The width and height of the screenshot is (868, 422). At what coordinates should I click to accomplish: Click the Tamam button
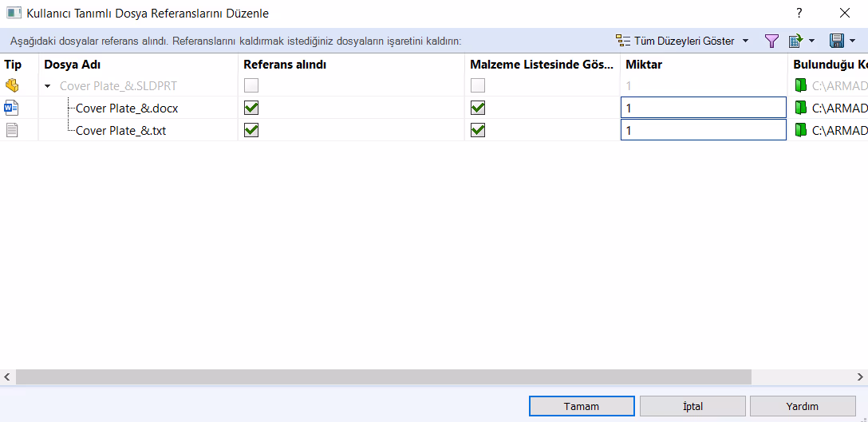pyautogui.click(x=582, y=406)
